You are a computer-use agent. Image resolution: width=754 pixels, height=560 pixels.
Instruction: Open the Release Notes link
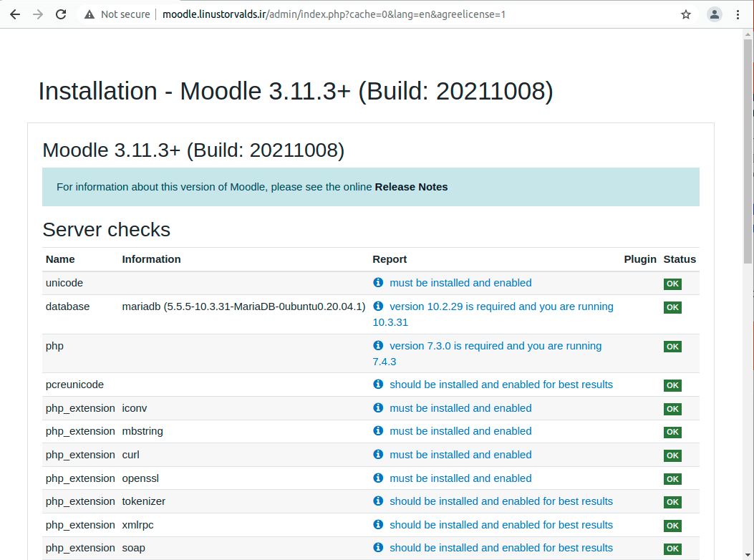[411, 187]
